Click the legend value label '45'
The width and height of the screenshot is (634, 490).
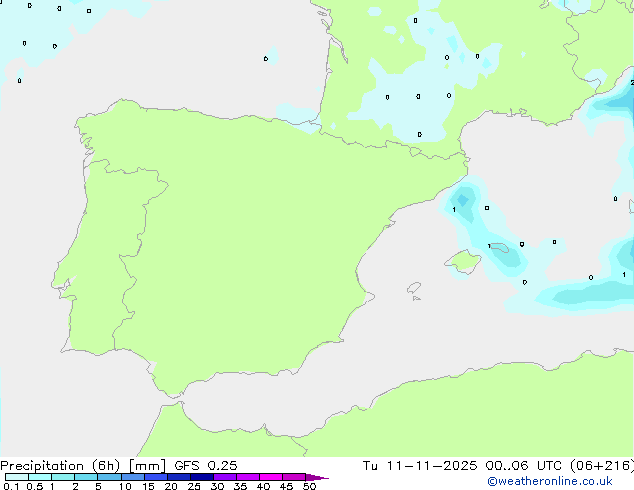coord(286,486)
